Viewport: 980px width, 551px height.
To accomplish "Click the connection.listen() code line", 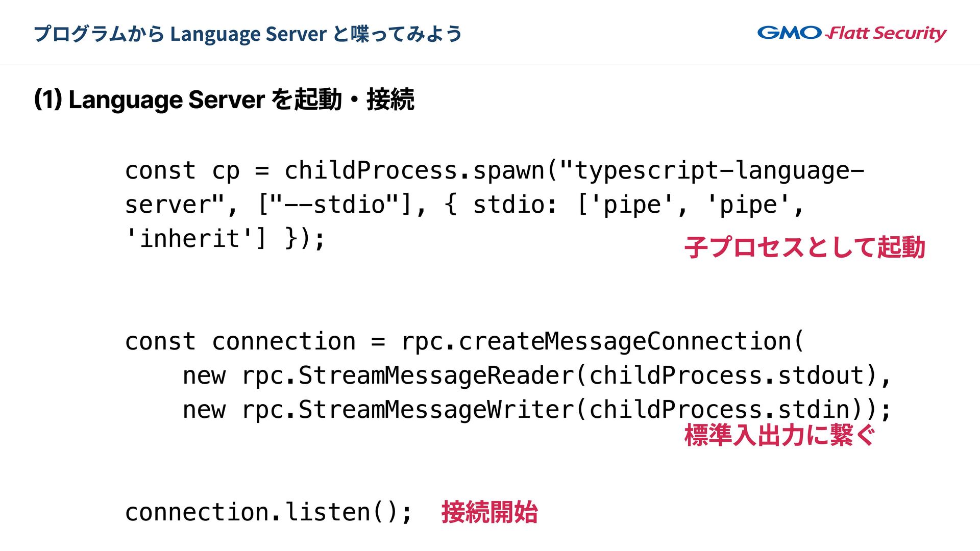I will click(x=268, y=512).
